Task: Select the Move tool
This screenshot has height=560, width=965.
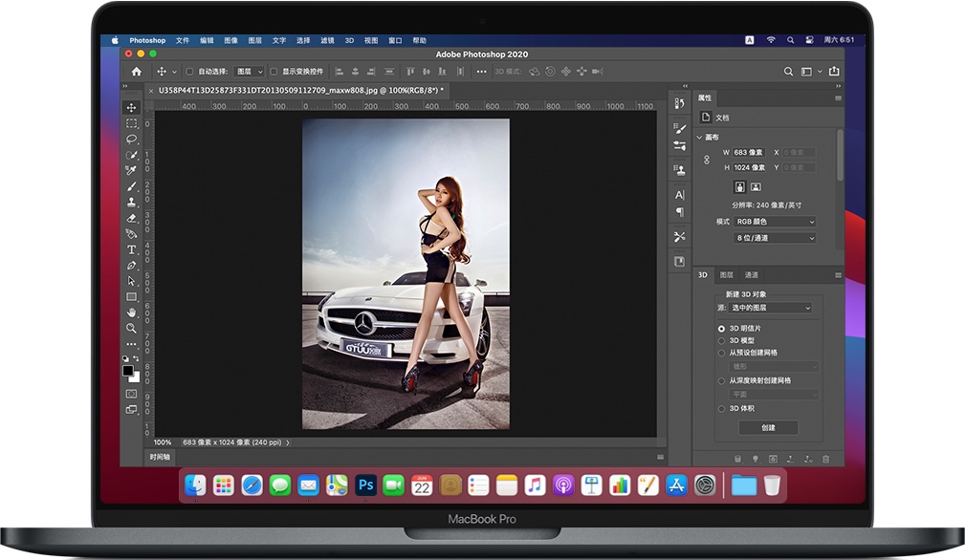Action: pyautogui.click(x=131, y=107)
